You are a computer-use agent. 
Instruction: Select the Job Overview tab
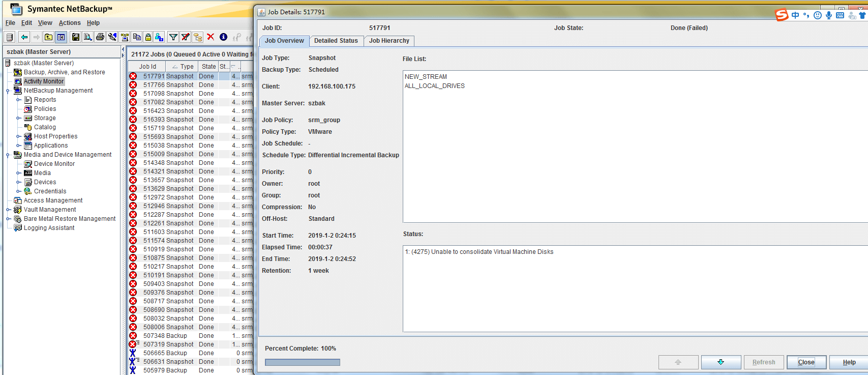tap(284, 41)
